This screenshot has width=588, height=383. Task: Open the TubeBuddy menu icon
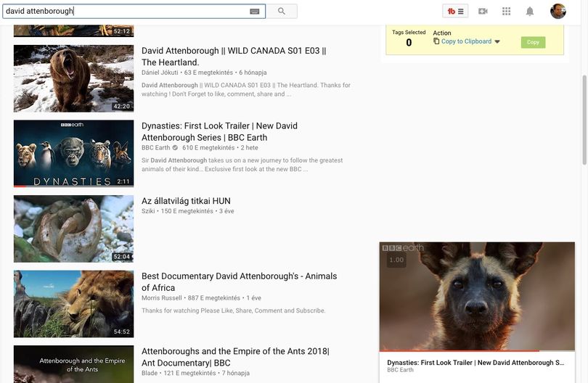pyautogui.click(x=455, y=11)
